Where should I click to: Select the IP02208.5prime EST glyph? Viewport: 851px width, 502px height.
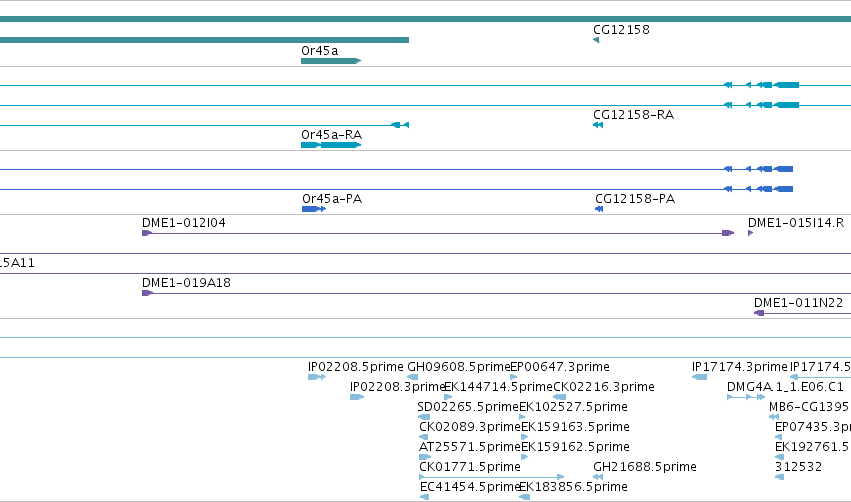pos(317,377)
